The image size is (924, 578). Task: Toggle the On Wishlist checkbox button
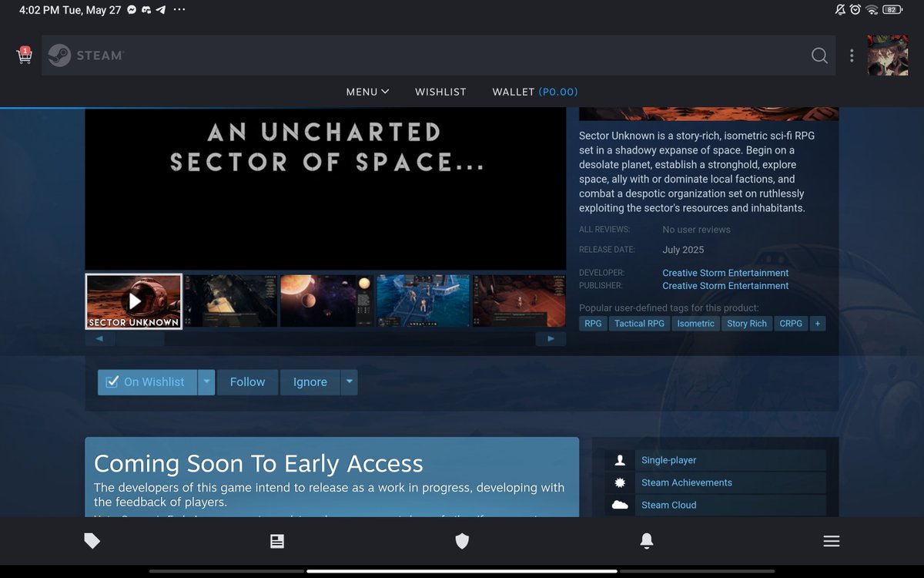(147, 382)
